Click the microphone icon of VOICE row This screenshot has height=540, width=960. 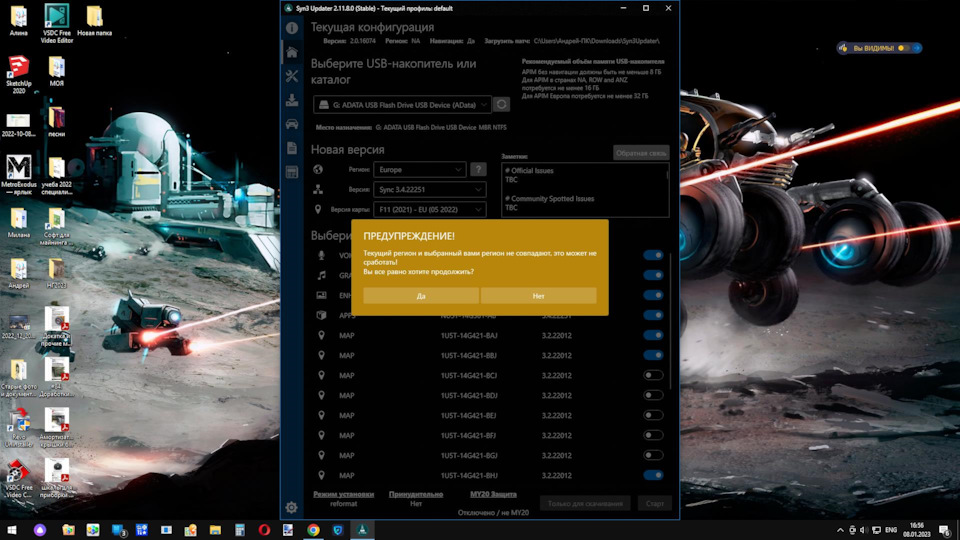click(321, 255)
